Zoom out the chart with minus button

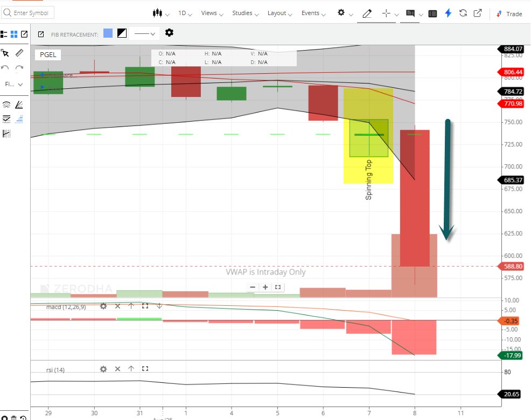pos(253,287)
